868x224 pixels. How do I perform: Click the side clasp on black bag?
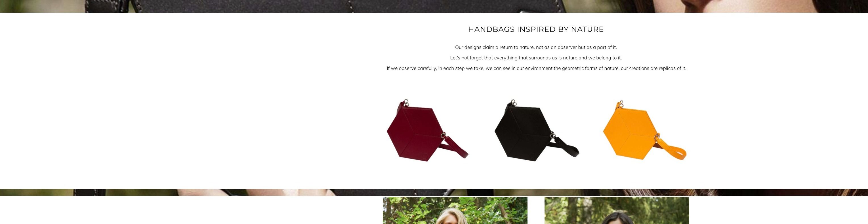pyautogui.click(x=552, y=135)
